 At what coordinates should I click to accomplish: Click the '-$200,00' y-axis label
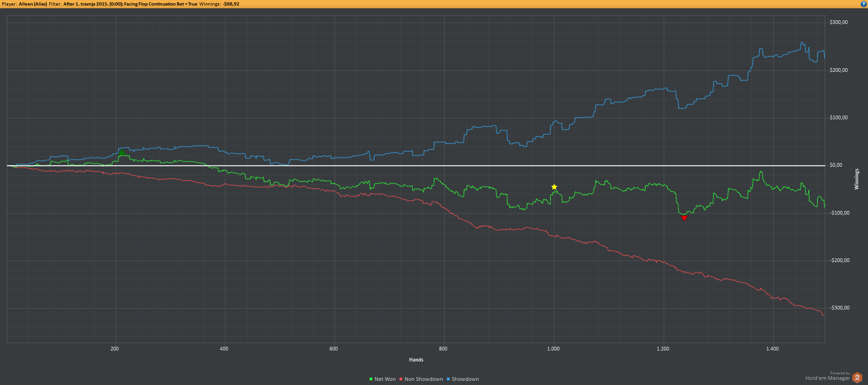point(840,260)
